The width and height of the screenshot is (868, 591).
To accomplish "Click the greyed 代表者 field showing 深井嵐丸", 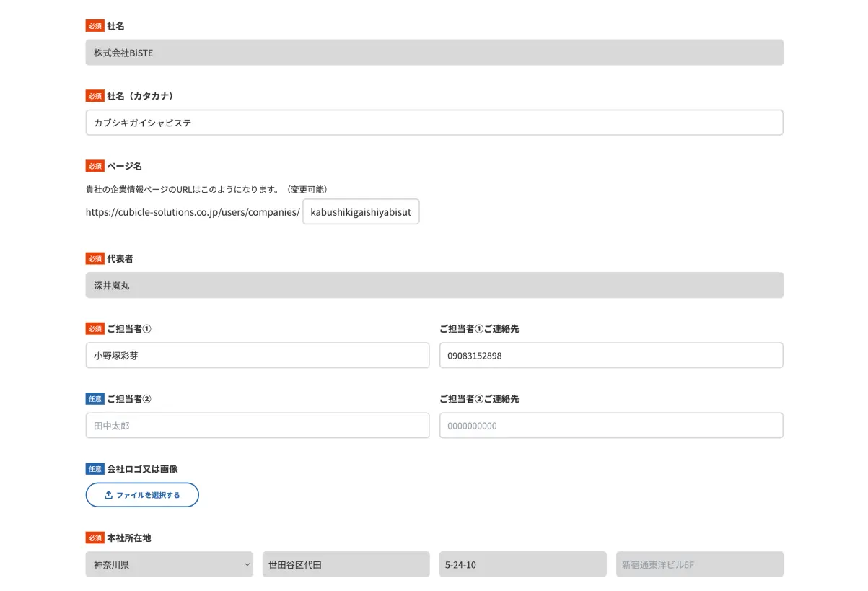I will [x=434, y=285].
